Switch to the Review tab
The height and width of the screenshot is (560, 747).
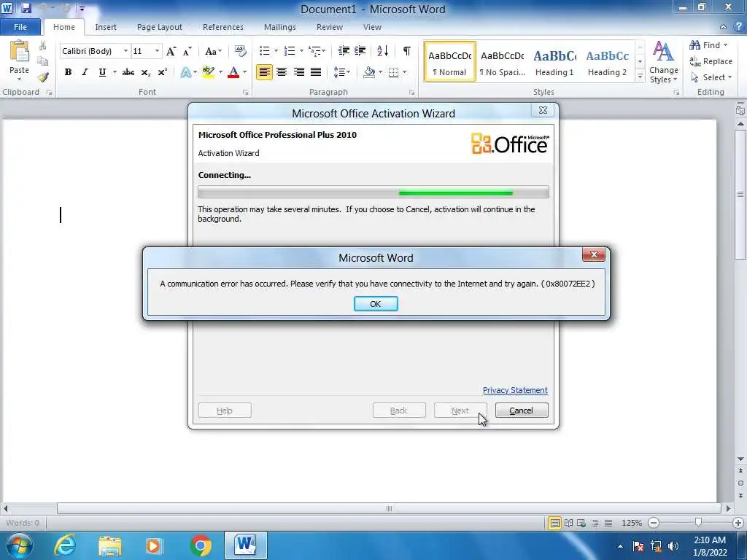tap(329, 27)
